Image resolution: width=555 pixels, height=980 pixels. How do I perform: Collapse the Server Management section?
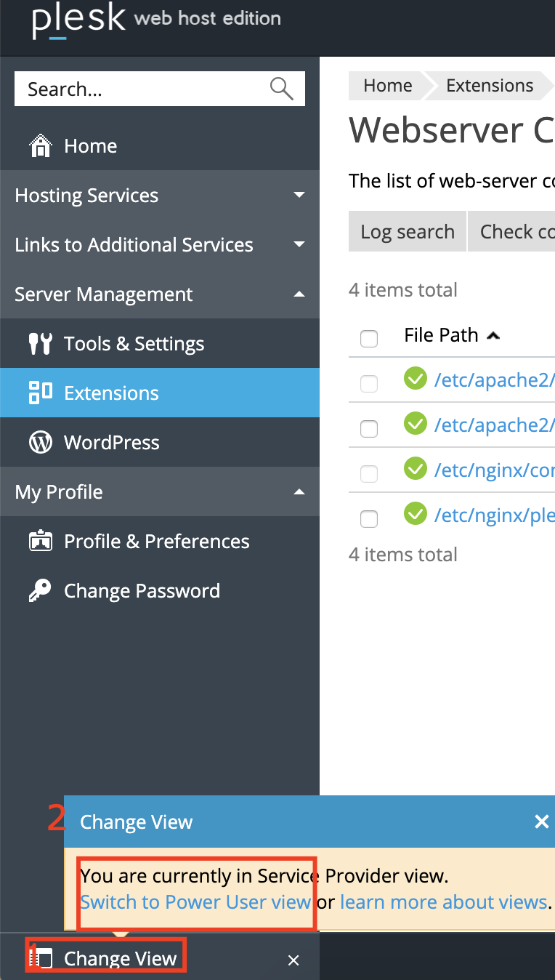299,294
